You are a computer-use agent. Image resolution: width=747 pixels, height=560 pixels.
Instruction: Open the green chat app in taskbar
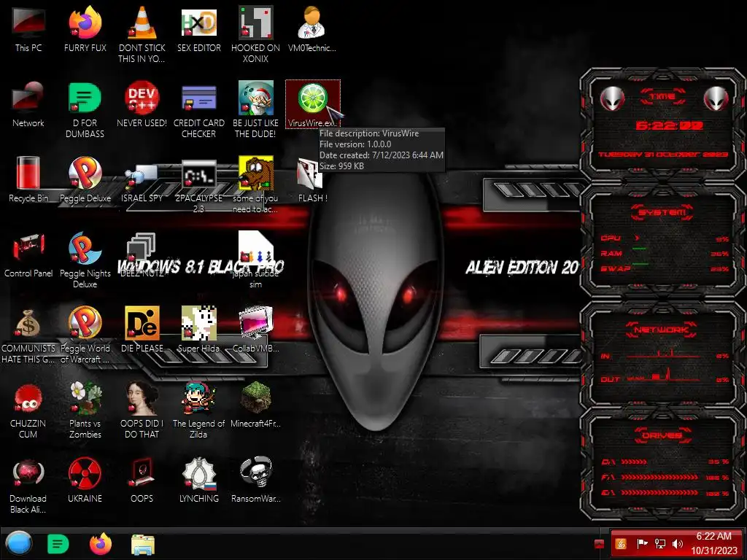click(x=58, y=544)
